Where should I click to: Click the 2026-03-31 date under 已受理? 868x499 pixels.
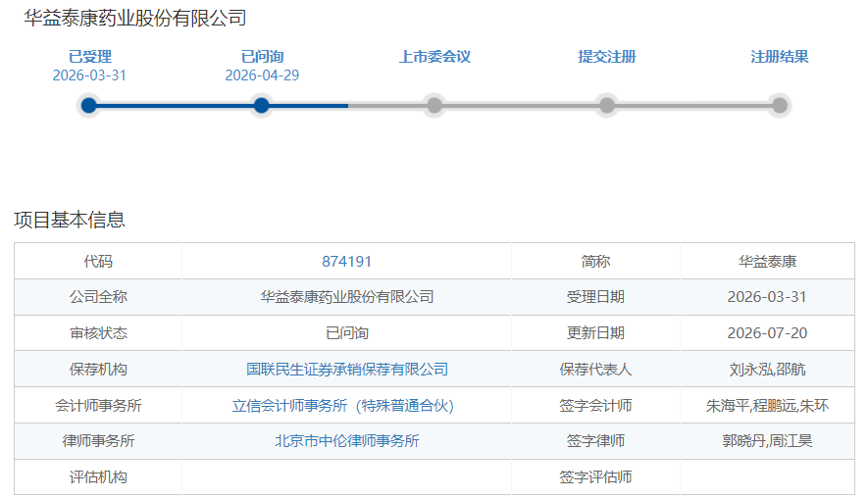tap(89, 75)
